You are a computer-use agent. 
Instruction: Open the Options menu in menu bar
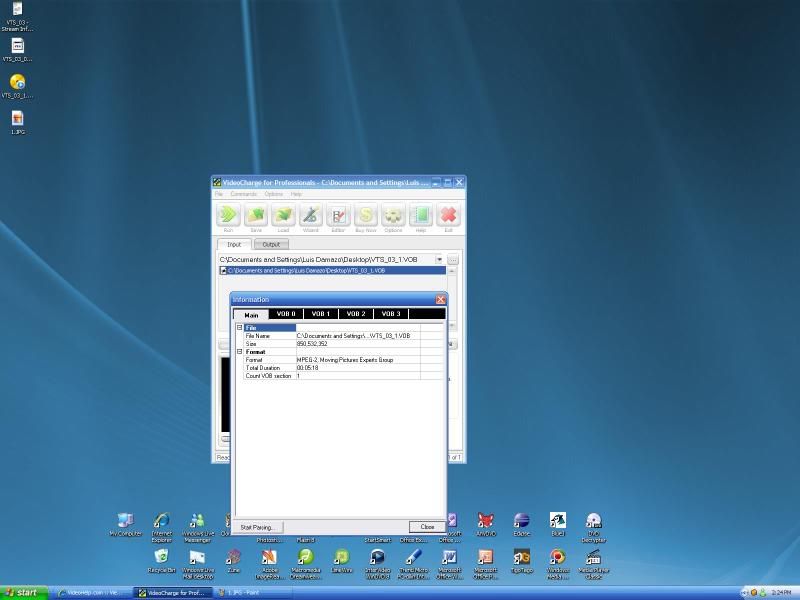coord(273,194)
